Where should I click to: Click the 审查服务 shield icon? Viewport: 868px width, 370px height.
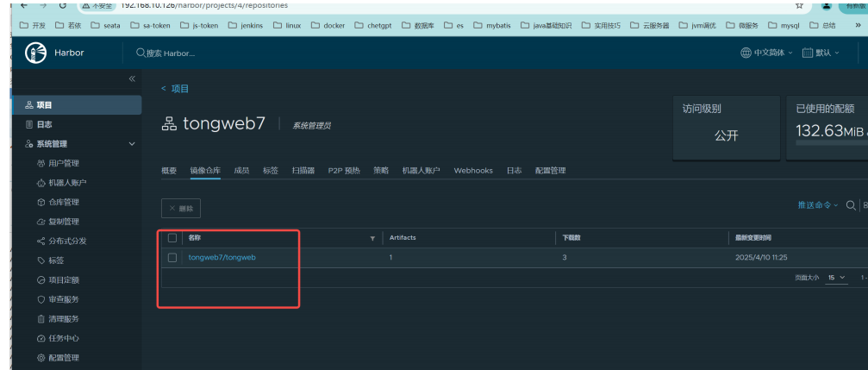point(41,299)
